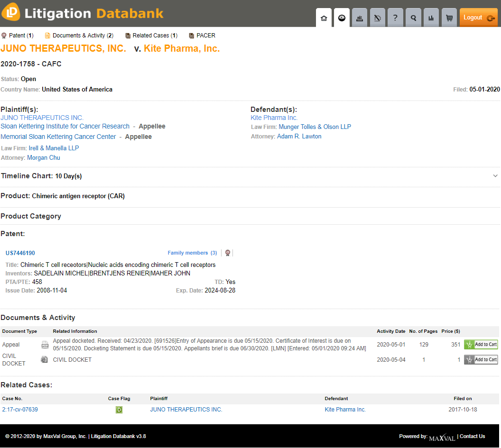The image size is (501, 448).
Task: Open the dashboard gauge icon tab
Action: click(x=342, y=18)
